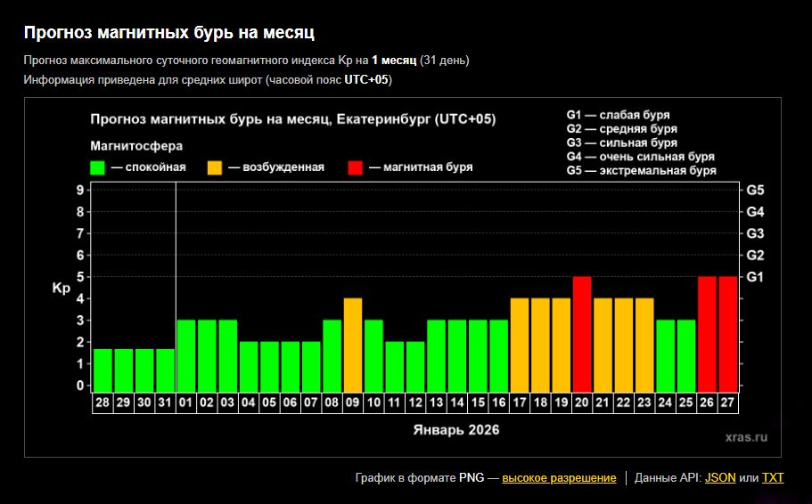Click the date label 27 on the axis
The height and width of the screenshot is (504, 812).
(728, 403)
